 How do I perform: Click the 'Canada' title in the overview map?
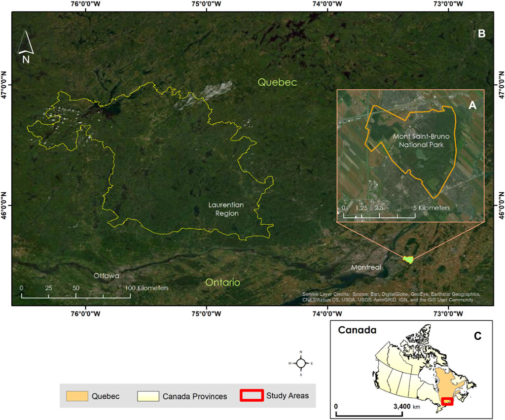tap(357, 330)
